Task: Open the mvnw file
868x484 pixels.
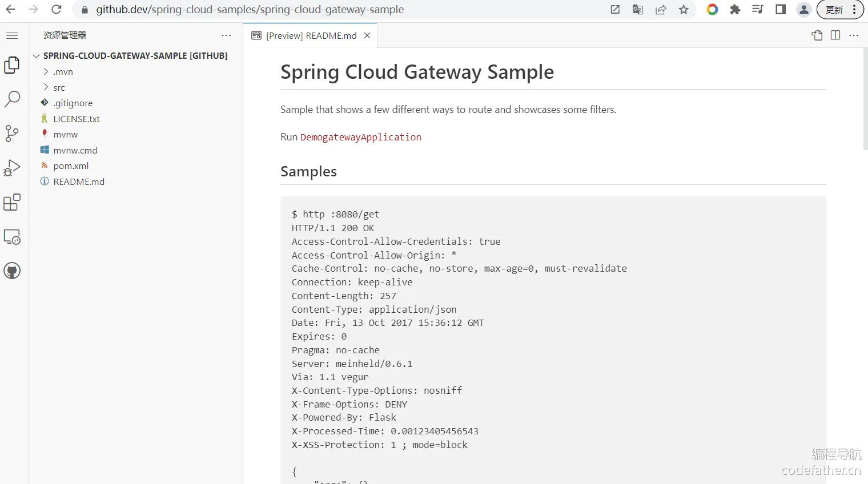Action: click(135, 134)
